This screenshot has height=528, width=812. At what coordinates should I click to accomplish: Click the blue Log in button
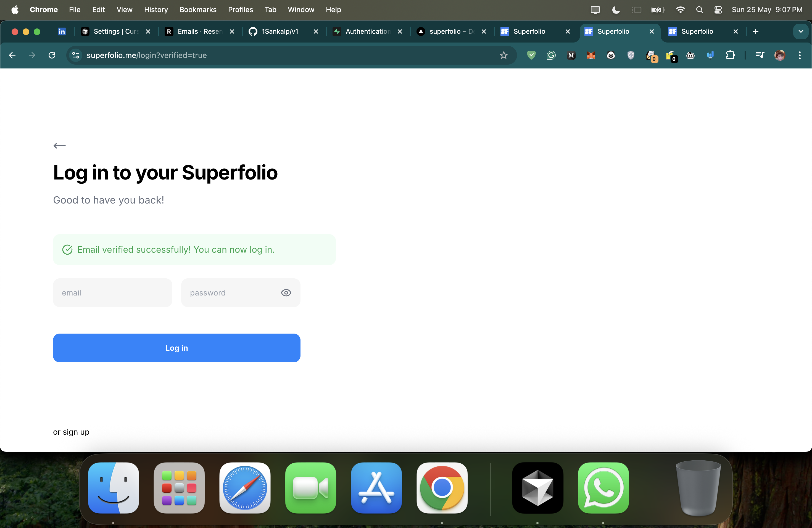pos(177,348)
